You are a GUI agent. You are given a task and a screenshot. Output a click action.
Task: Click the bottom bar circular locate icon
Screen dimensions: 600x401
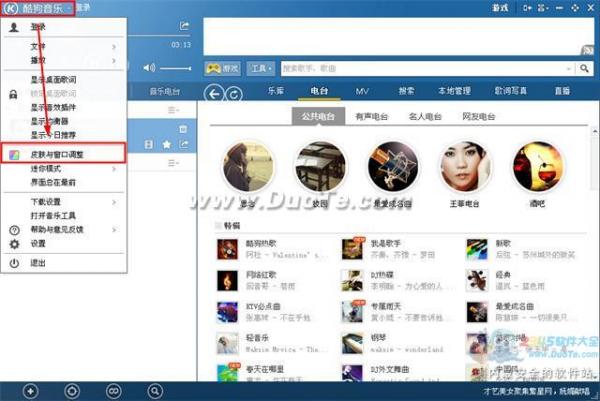tap(72, 391)
